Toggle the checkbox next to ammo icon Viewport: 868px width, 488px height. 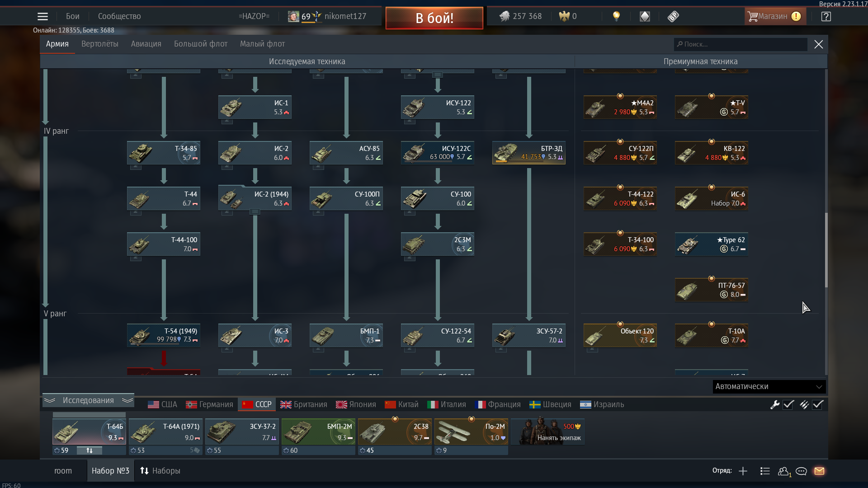(x=818, y=405)
